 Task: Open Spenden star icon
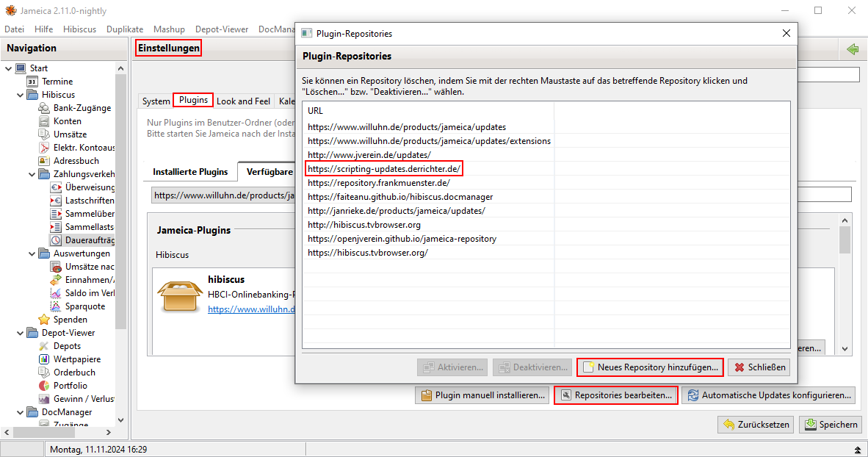(x=44, y=320)
